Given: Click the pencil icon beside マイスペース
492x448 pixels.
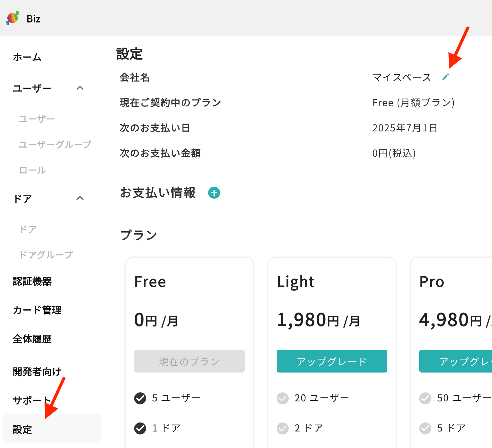Looking at the screenshot, I should pos(446,77).
